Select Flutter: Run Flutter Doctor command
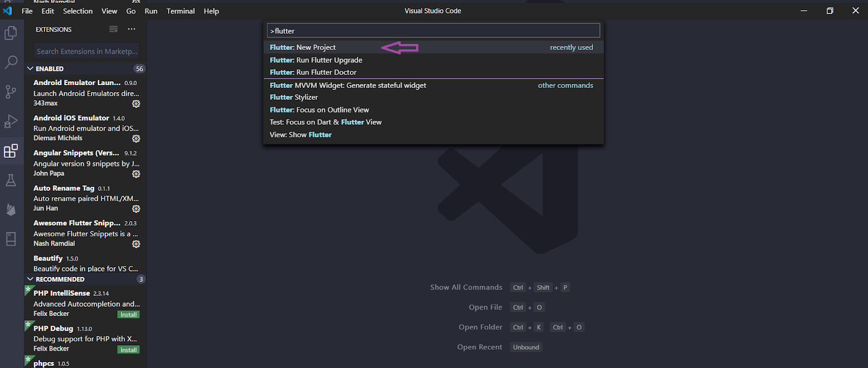The height and width of the screenshot is (368, 868). coord(433,72)
